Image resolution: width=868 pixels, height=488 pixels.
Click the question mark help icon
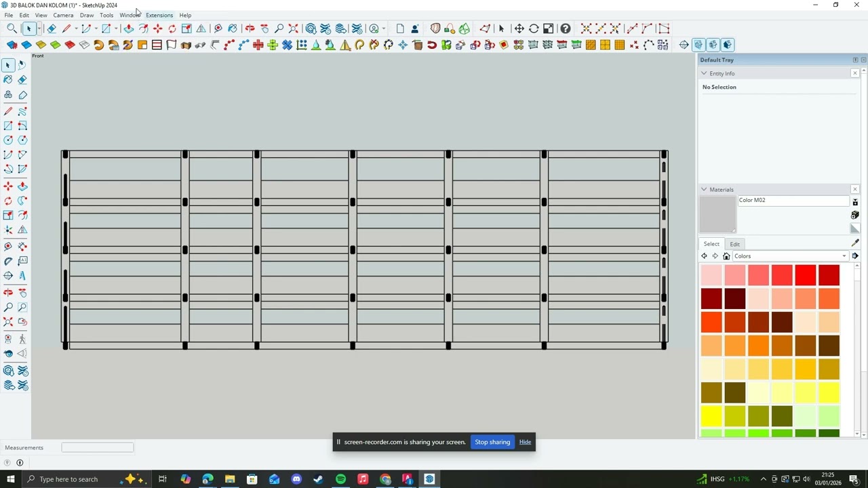tap(565, 28)
